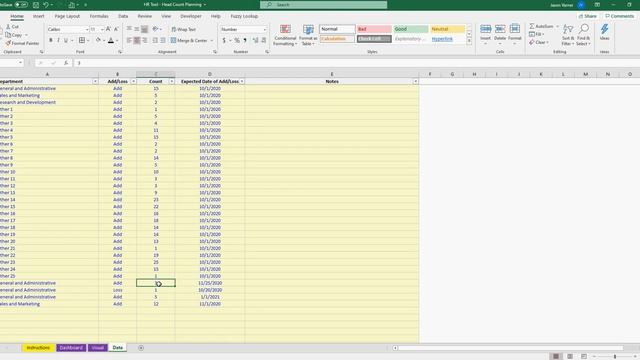Viewport: 640px width, 360px height.
Task: Switch to the Instructions sheet tab
Action: [x=38, y=348]
